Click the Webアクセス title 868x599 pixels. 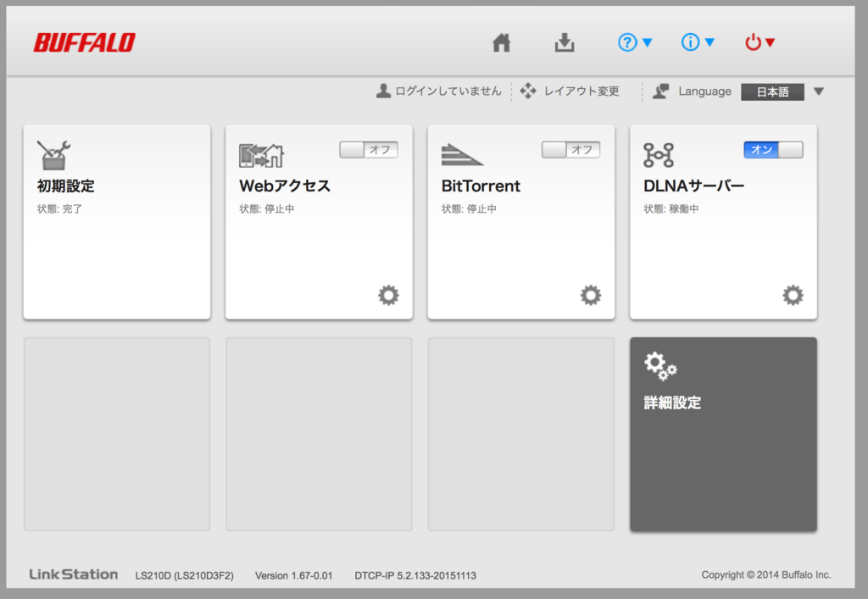(285, 186)
